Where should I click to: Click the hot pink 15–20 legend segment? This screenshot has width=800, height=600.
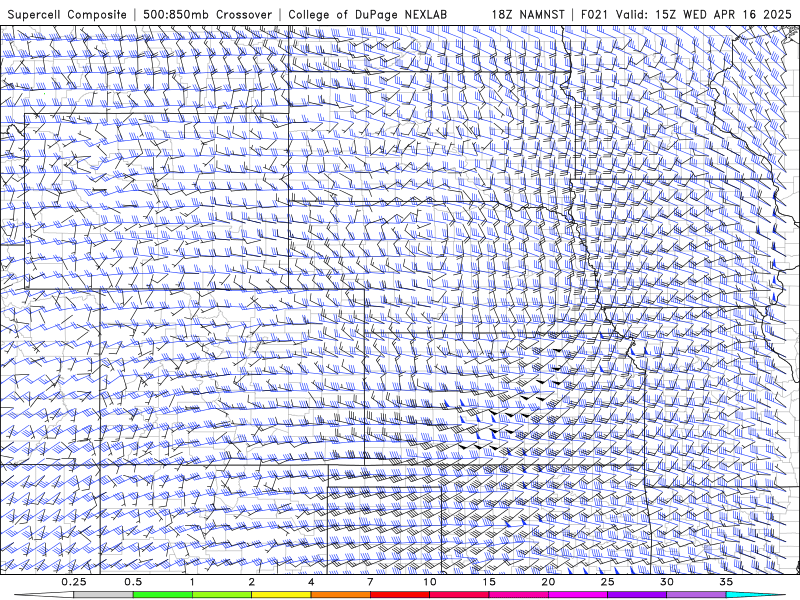point(518,595)
